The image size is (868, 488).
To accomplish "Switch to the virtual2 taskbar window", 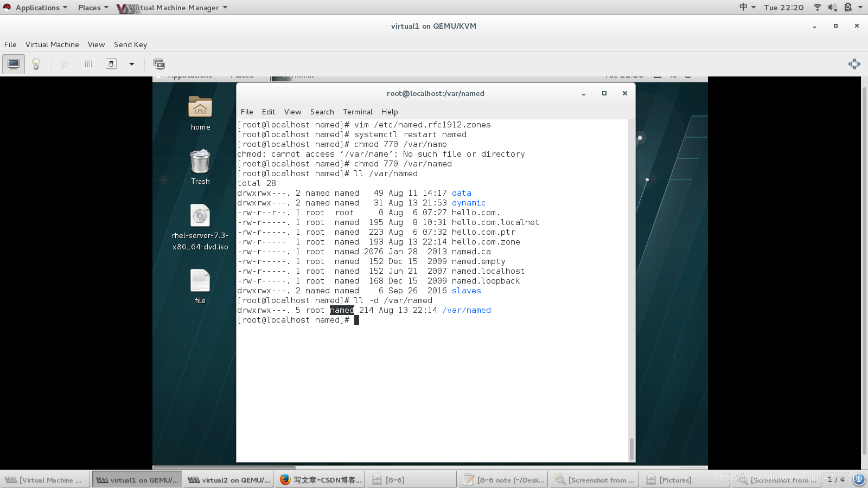I will (228, 479).
